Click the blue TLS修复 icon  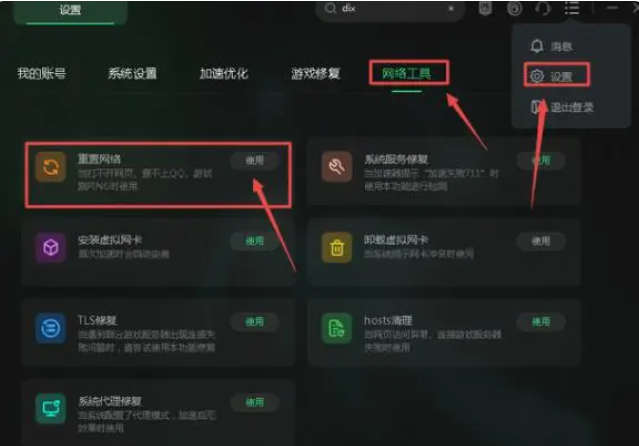pyautogui.click(x=51, y=328)
